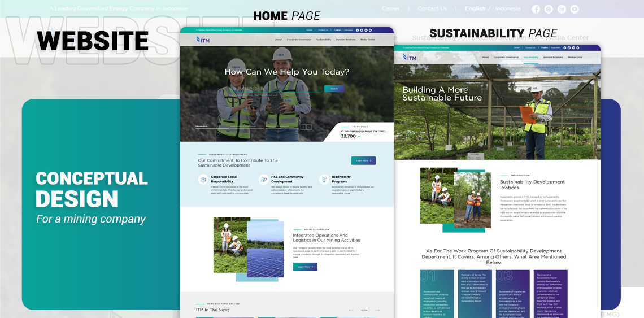
Task: Open the YouTube icon in the top banner
Action: pyautogui.click(x=575, y=9)
